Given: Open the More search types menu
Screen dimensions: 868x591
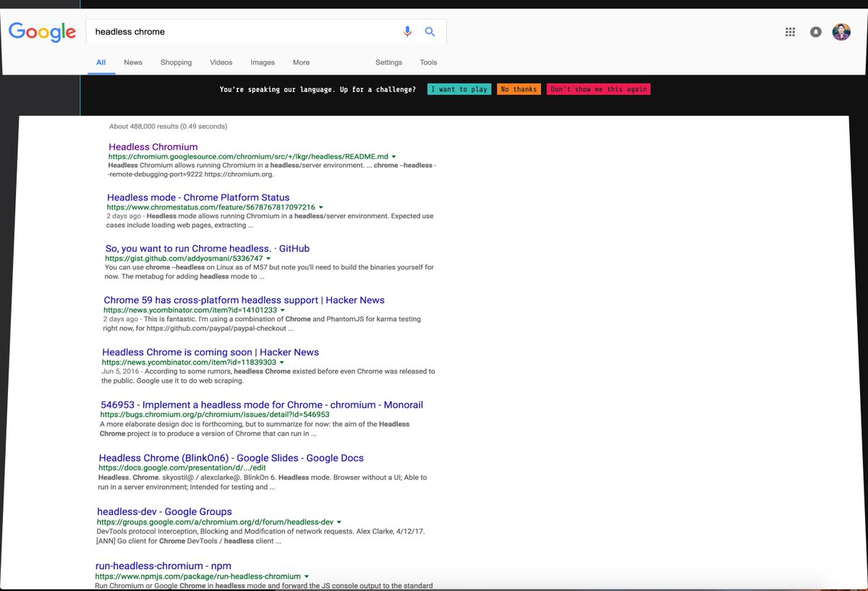Looking at the screenshot, I should coord(301,62).
